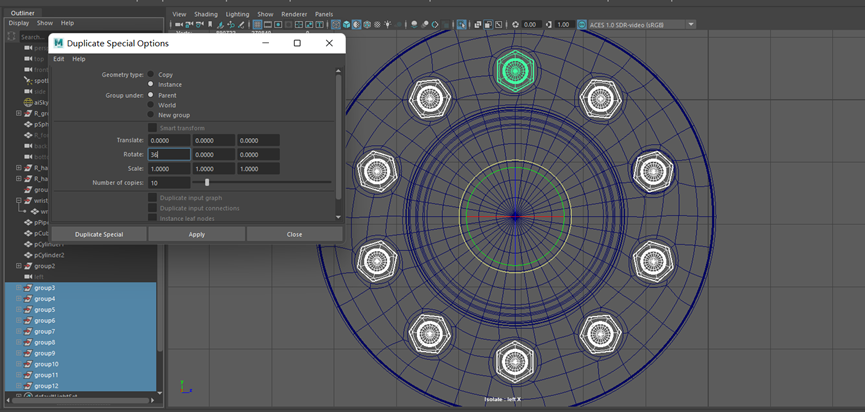Toggle the viewport grid icon
The image size is (865, 412).
tap(258, 24)
